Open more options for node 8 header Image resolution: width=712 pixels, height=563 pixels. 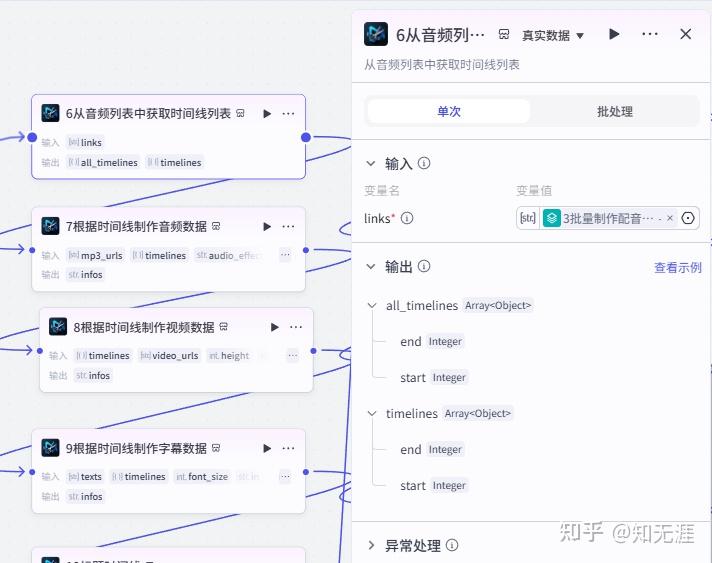296,327
